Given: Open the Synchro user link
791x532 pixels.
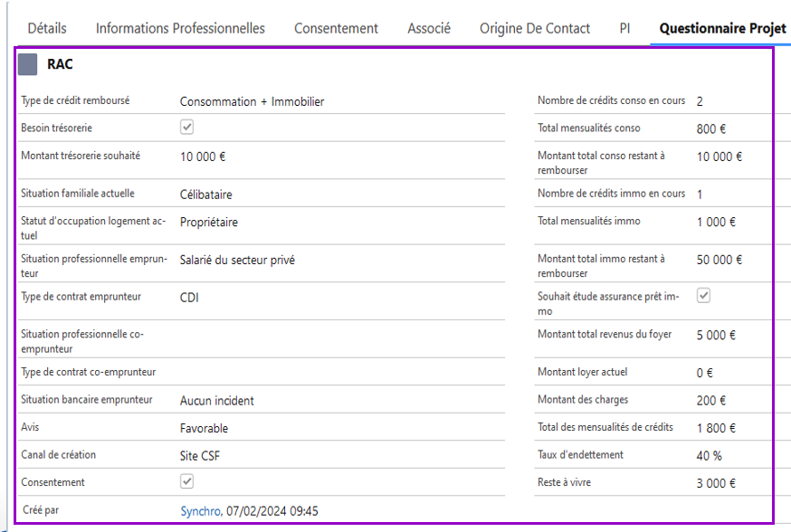Looking at the screenshot, I should (200, 511).
